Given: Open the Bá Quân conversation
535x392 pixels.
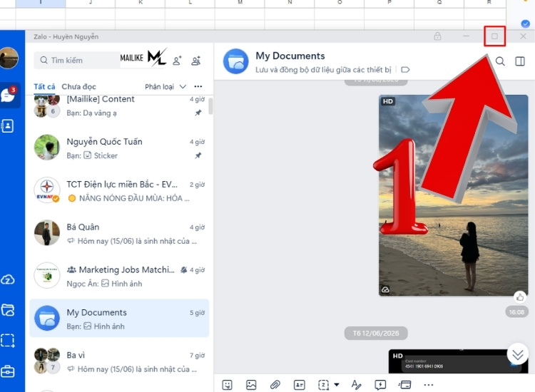Looking at the screenshot, I should [119, 233].
